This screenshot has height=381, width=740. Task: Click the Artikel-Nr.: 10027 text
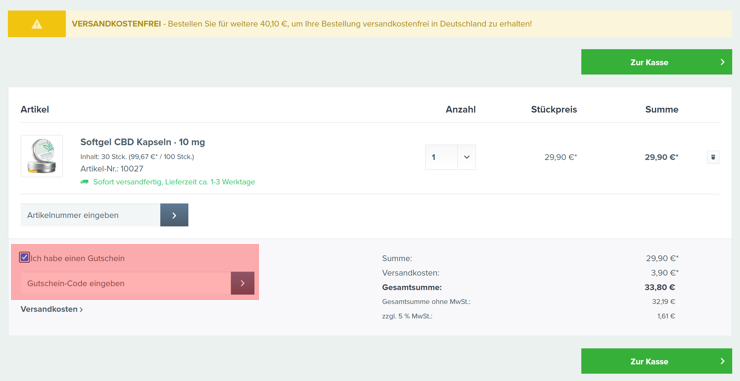(x=112, y=169)
